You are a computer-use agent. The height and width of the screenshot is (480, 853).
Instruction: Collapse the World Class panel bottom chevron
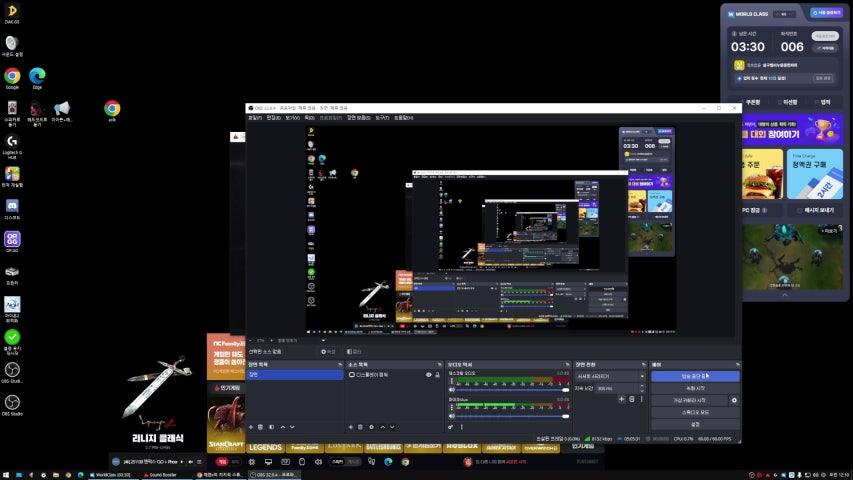pos(784,295)
